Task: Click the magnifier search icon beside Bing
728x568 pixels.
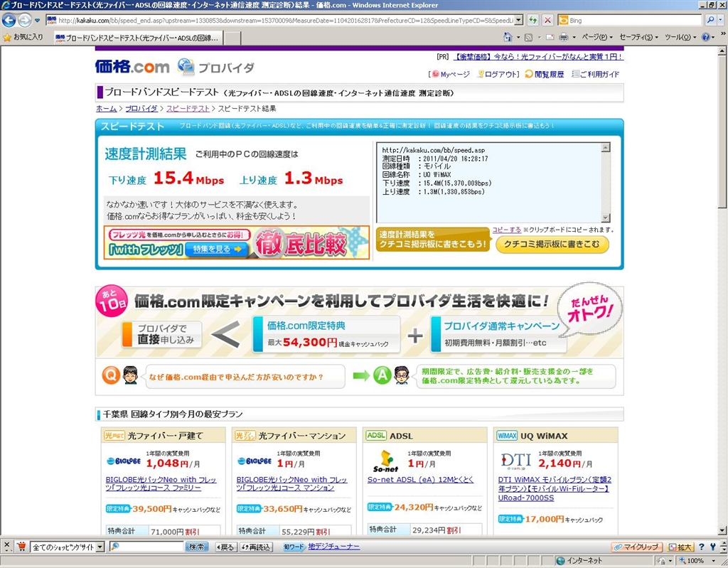Action: 710,20
